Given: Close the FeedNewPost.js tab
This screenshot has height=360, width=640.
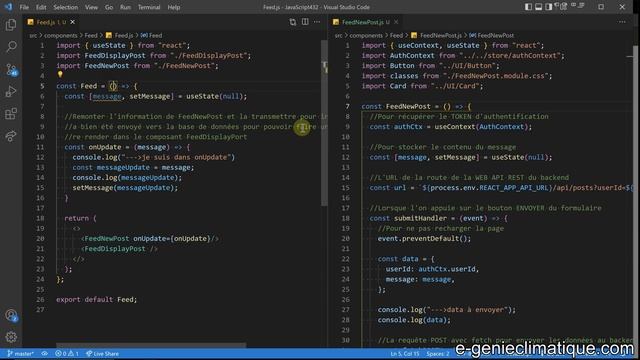Looking at the screenshot, I should tap(396, 22).
